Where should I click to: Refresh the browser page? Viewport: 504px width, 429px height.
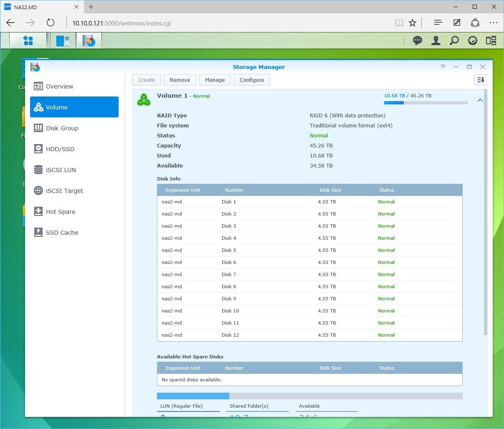click(51, 23)
